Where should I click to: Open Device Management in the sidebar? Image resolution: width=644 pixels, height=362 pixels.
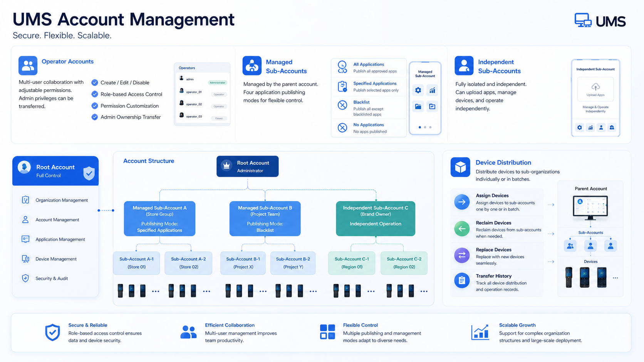[55, 259]
